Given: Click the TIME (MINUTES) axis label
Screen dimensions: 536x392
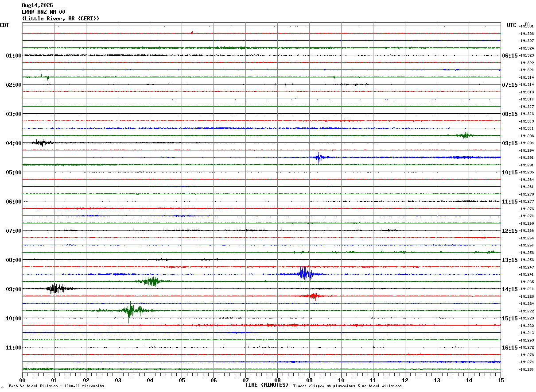Looking at the screenshot, I should [267, 385].
